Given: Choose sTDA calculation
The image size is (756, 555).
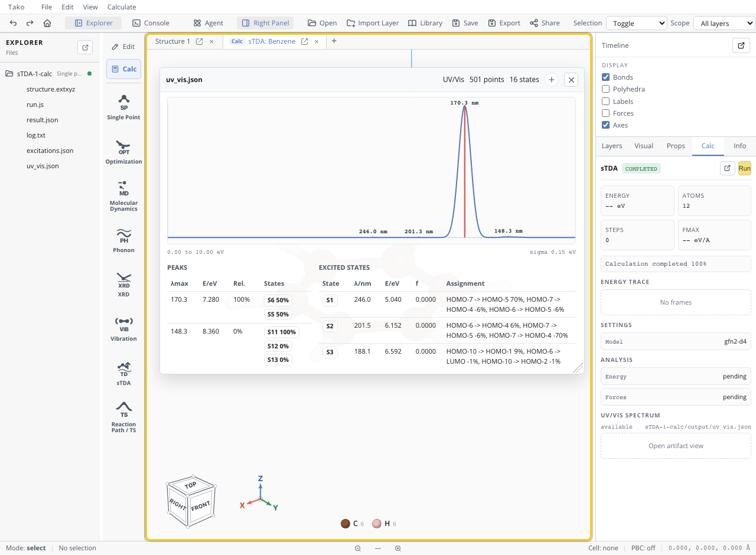Looking at the screenshot, I should (123, 373).
